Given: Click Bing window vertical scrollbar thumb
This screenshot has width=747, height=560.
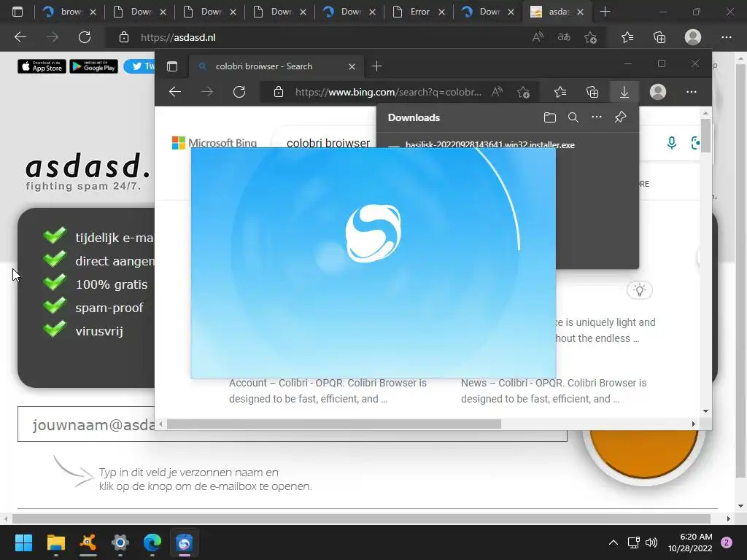Looking at the screenshot, I should 705,136.
